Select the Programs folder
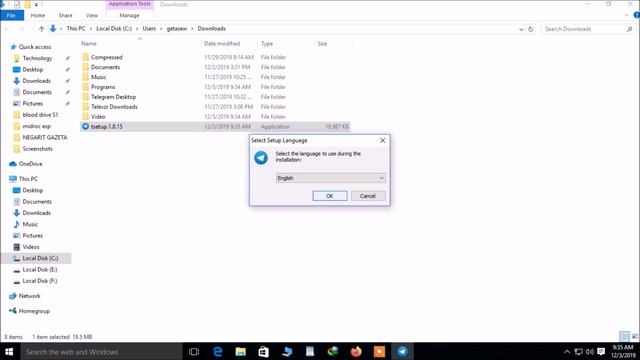 pyautogui.click(x=103, y=87)
